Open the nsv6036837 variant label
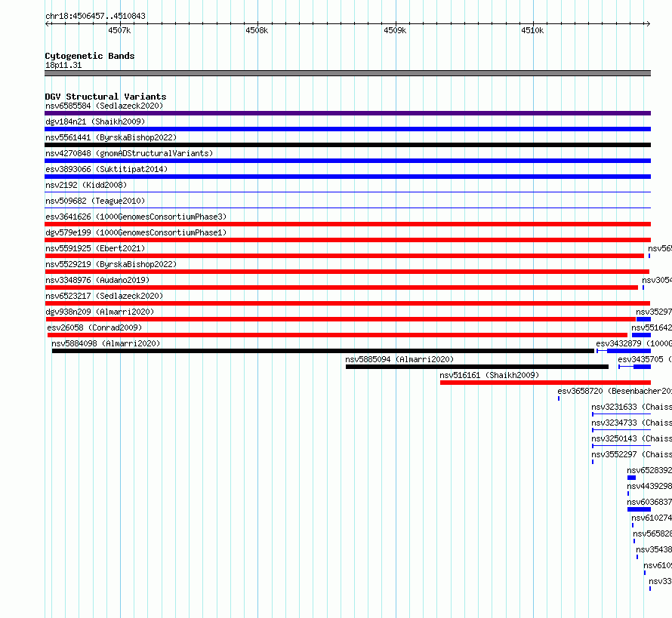 [x=649, y=502]
